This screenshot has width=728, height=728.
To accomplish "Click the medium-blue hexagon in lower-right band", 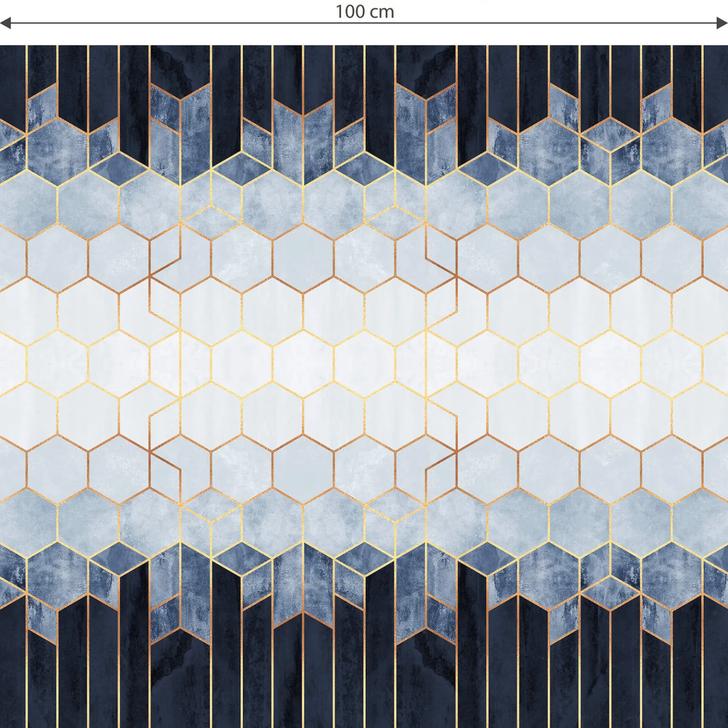I will point(672,575).
